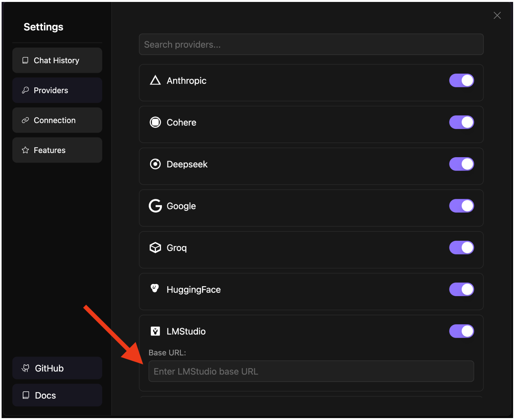Go to the Features tab
The image size is (516, 420).
[57, 150]
